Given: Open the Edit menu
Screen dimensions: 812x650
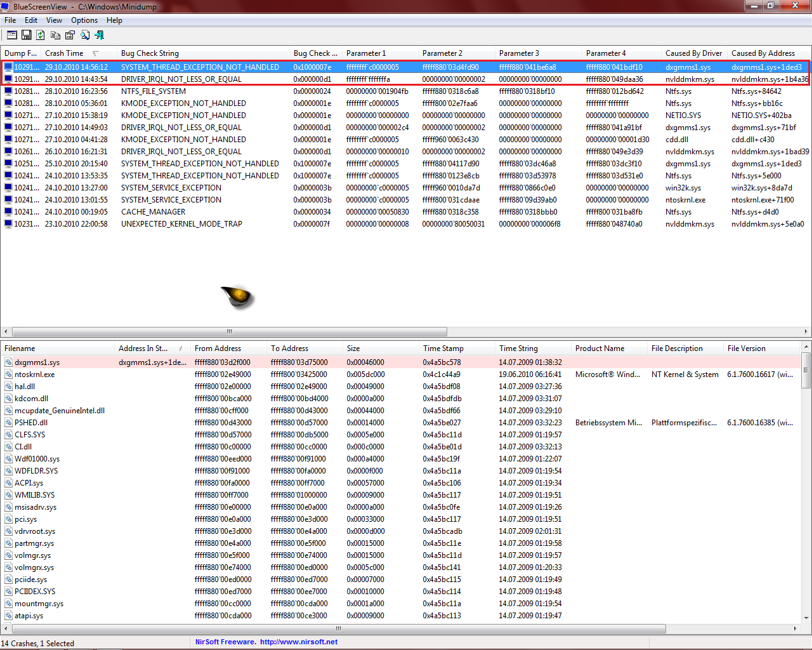Looking at the screenshot, I should point(31,20).
